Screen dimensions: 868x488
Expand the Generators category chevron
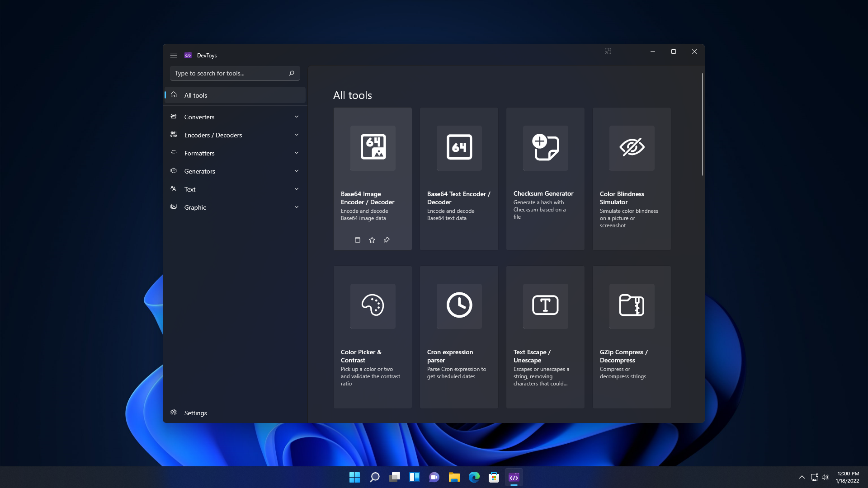tap(297, 171)
